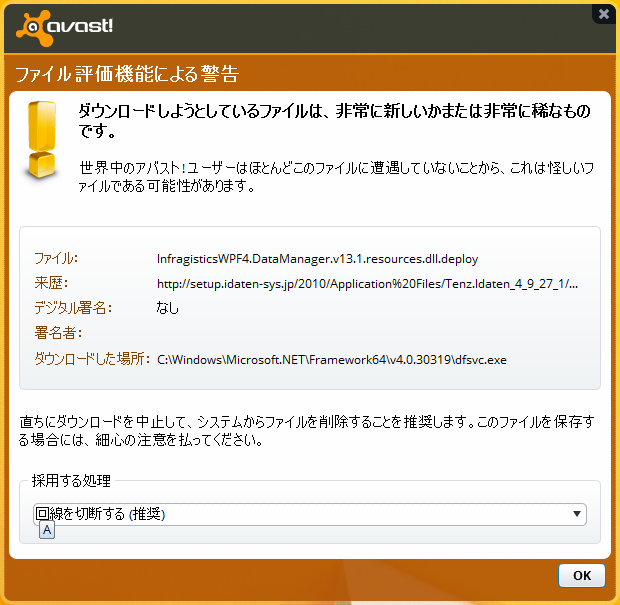Click the デジタル署名: field label
Screen dimensions: 620x605
tap(75, 309)
